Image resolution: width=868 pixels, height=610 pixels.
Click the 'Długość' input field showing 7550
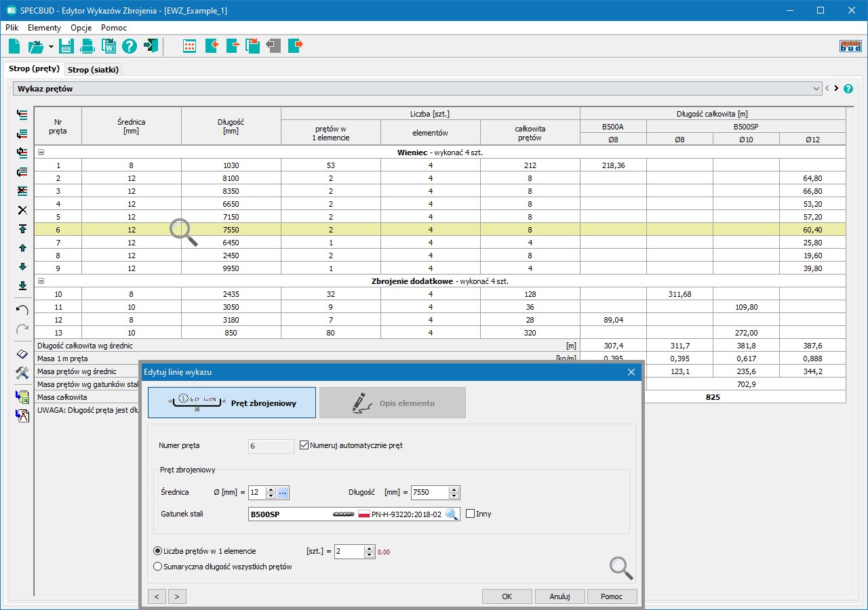[429, 493]
